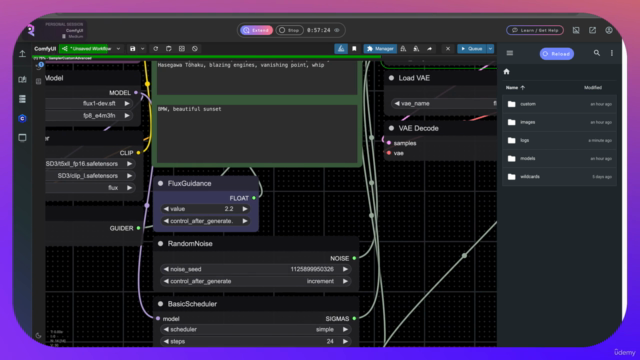Click the circle-slash clear icon in toolbar
Viewport: 640px width, 360px height.
(x=195, y=49)
